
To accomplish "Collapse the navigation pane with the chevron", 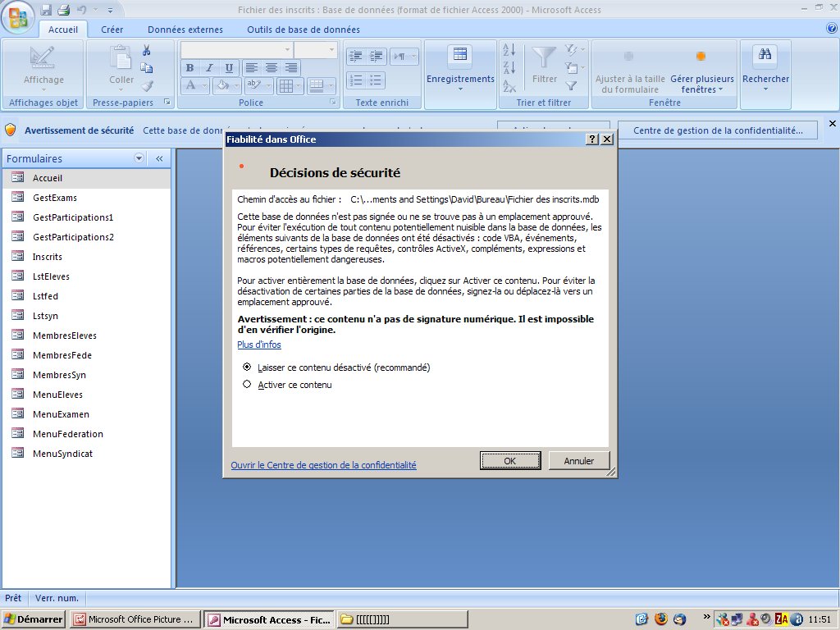I will coord(159,158).
